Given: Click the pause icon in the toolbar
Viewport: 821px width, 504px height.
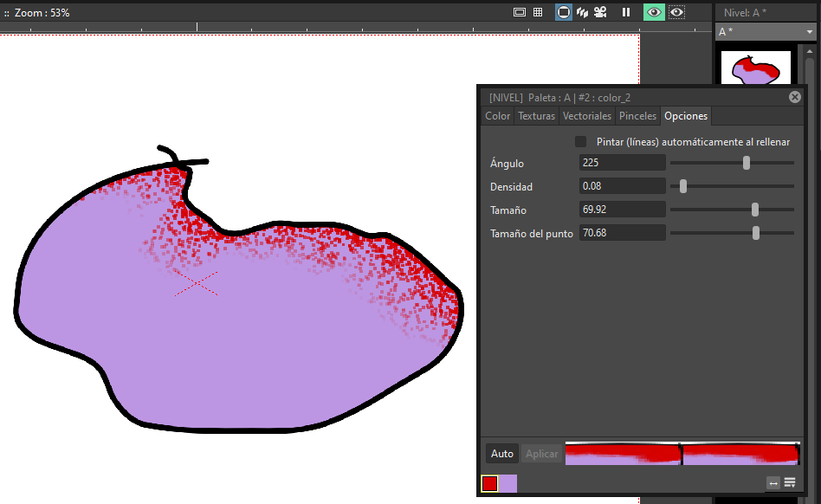Looking at the screenshot, I should coord(624,12).
